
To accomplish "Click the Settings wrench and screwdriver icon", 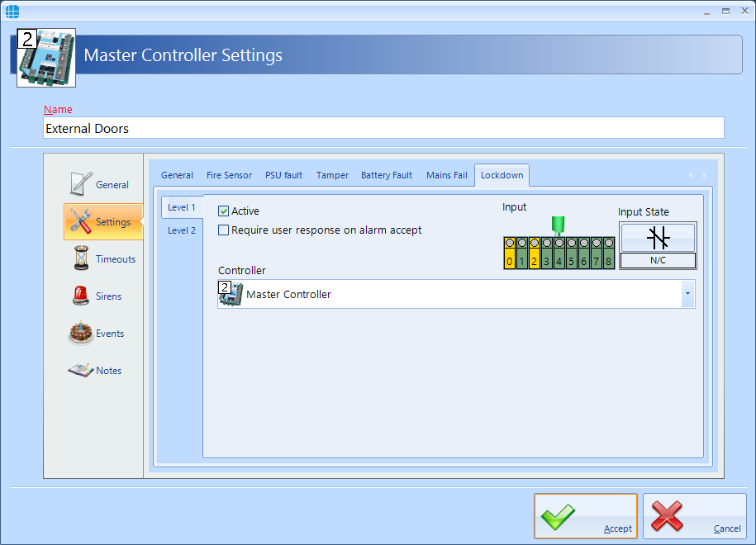I will 80,221.
